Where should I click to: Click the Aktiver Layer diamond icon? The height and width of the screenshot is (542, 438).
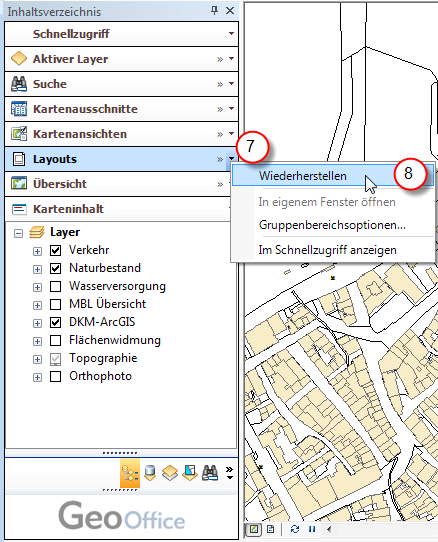[19, 58]
